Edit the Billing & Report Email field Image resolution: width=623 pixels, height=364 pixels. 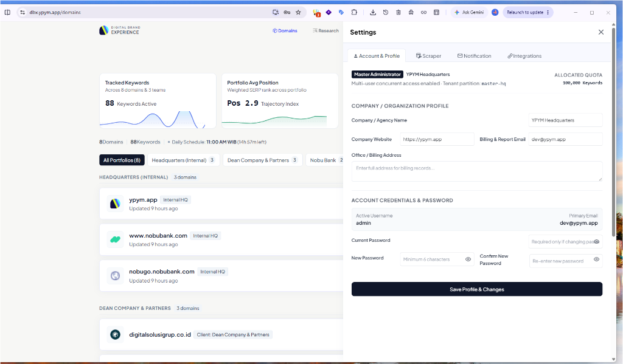pyautogui.click(x=565, y=139)
